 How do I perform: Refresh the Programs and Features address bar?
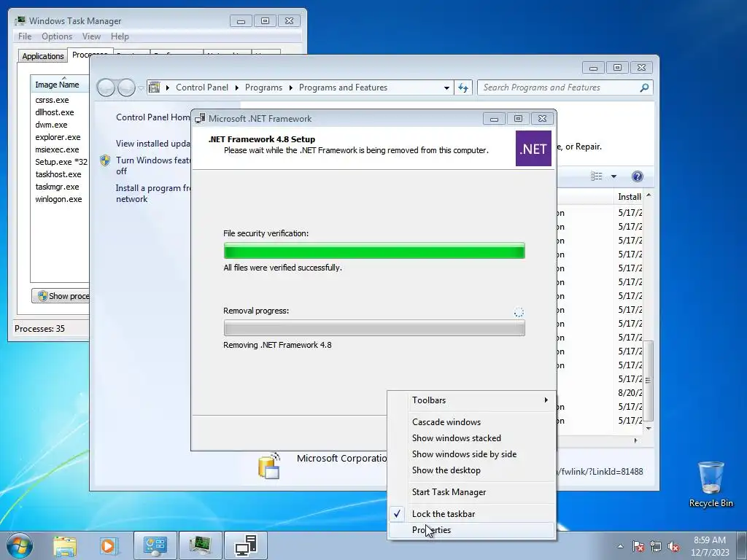(463, 87)
